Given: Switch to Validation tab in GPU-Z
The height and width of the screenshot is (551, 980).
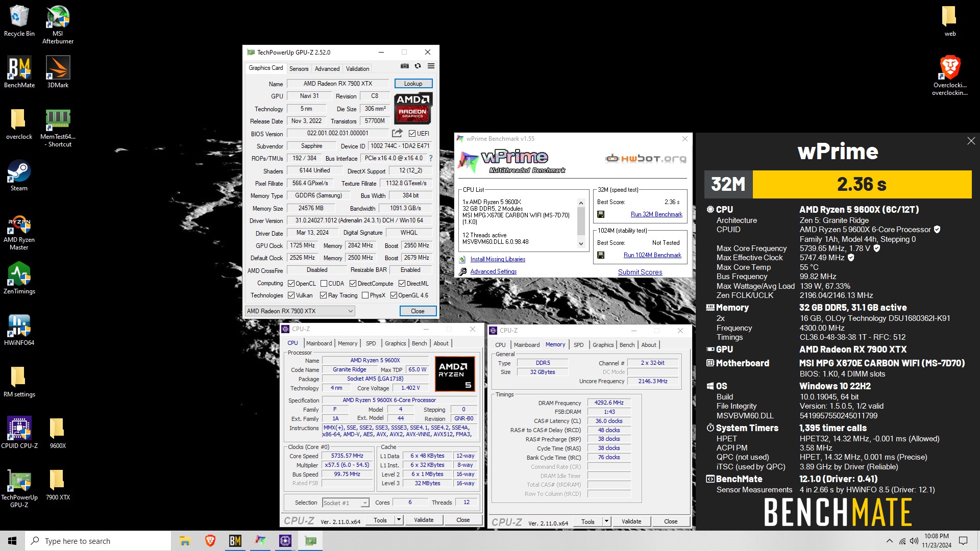Looking at the screenshot, I should [357, 69].
